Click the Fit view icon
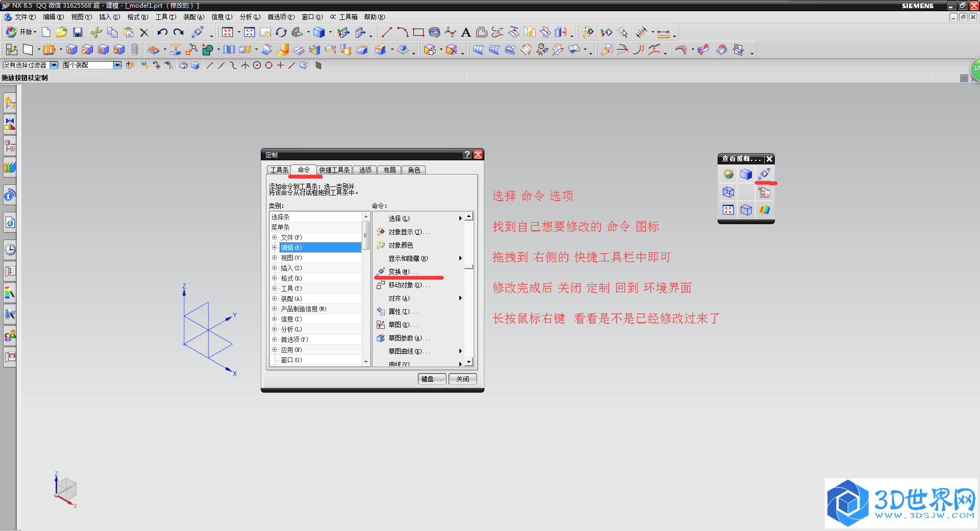 click(228, 33)
